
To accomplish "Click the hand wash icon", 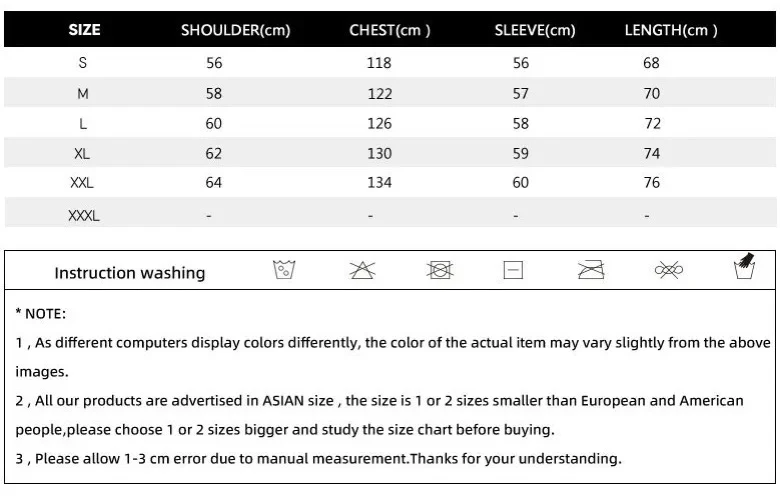I will point(743,267).
